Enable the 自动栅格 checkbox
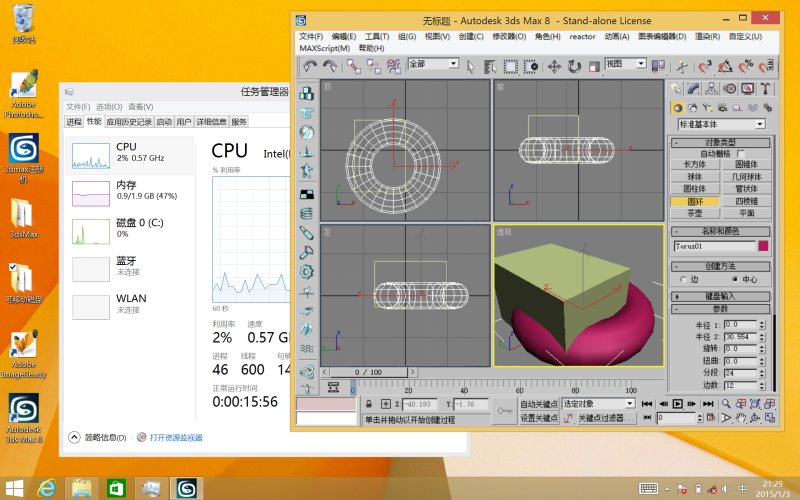Viewport: 800px width, 500px height. (741, 154)
